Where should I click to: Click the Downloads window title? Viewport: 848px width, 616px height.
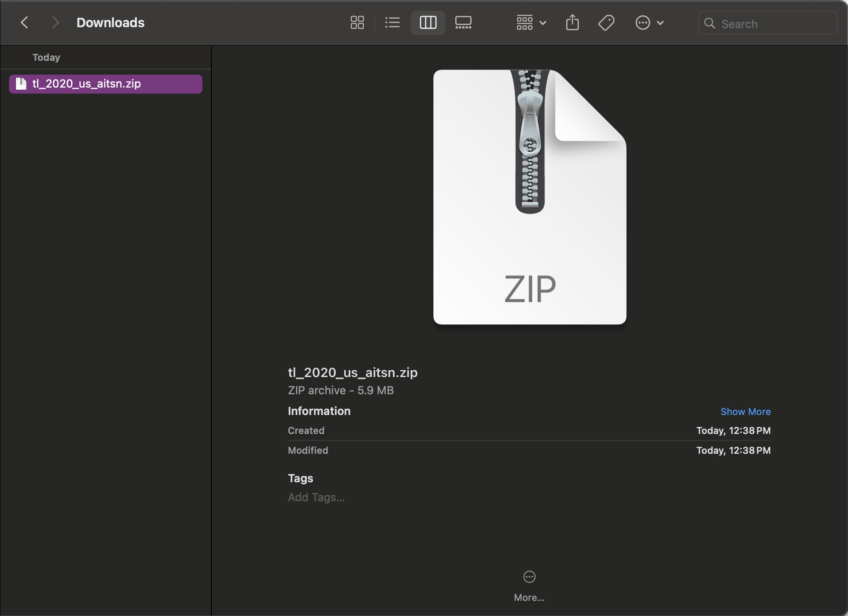pos(110,22)
